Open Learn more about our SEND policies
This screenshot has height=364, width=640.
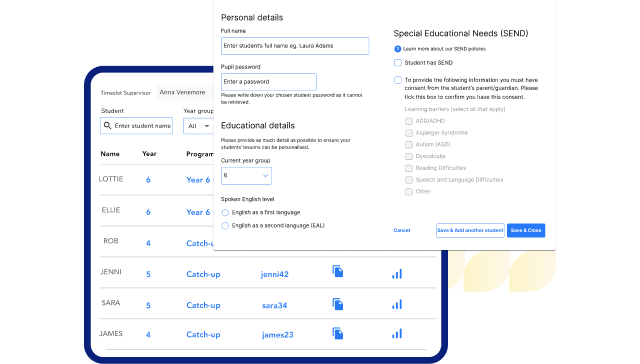click(444, 49)
